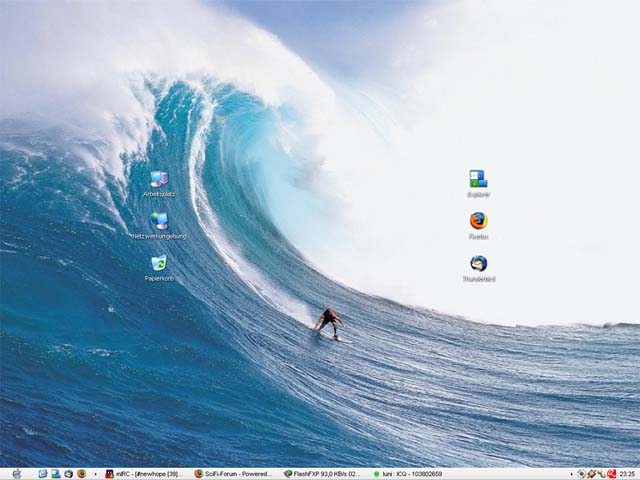Launch Firefox from the quick launch bar

81,474
